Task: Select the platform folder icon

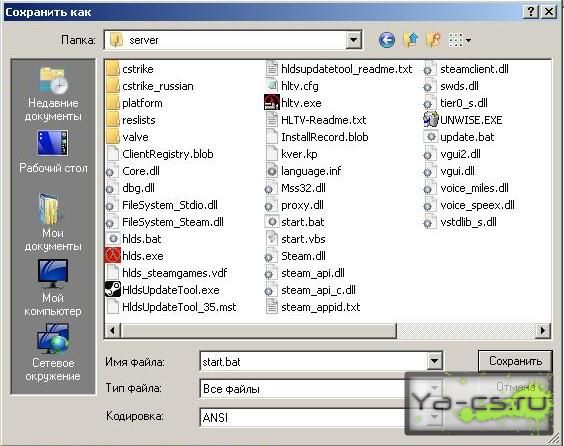Action: (x=113, y=103)
